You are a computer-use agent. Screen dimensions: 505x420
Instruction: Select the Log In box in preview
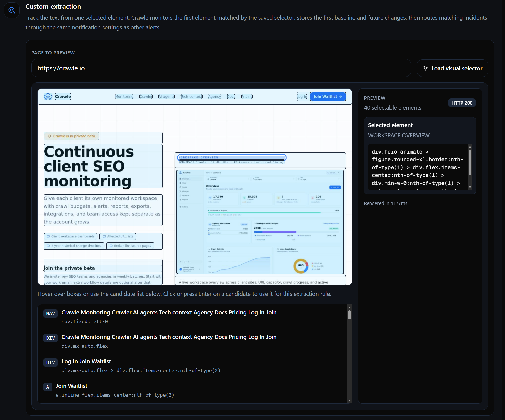coord(302,97)
